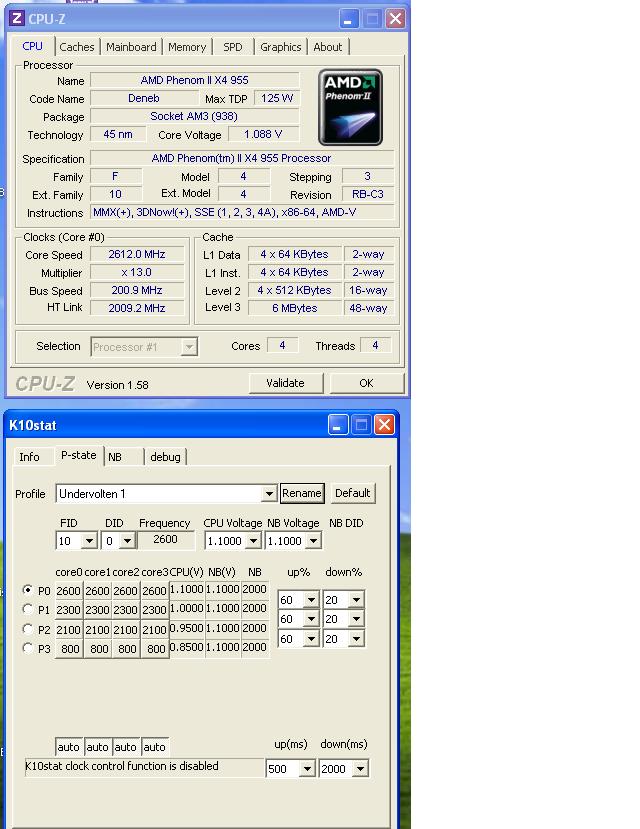Click the Core Voltage value 1.088 V
The width and height of the screenshot is (640, 829).
pyautogui.click(x=263, y=134)
